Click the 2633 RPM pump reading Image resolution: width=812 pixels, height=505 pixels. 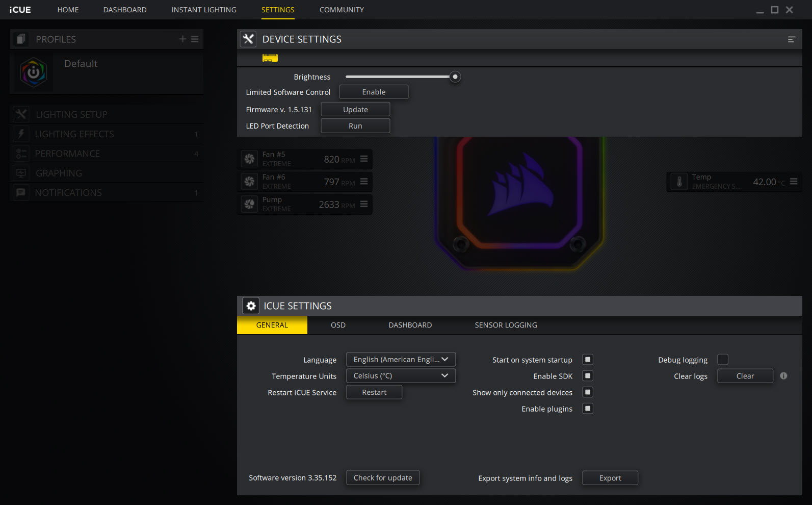click(x=337, y=205)
